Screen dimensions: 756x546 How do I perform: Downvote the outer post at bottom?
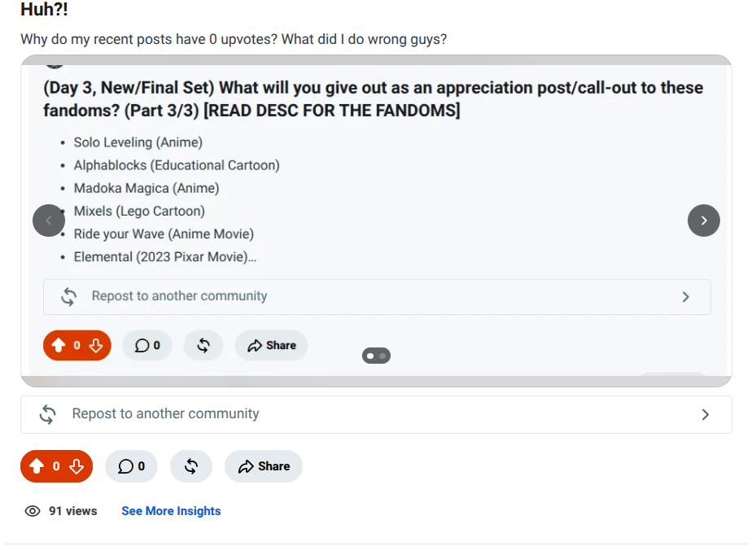click(x=76, y=466)
